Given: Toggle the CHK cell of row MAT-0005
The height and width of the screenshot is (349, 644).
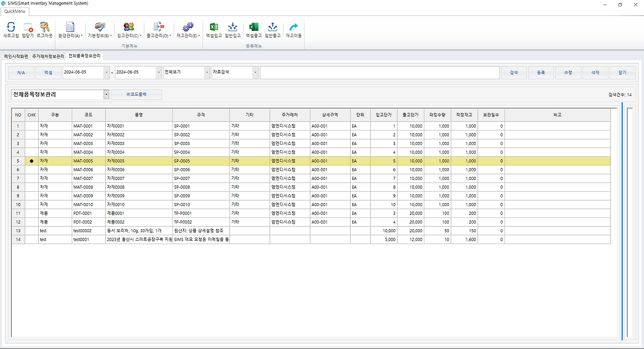Looking at the screenshot, I should click(32, 161).
